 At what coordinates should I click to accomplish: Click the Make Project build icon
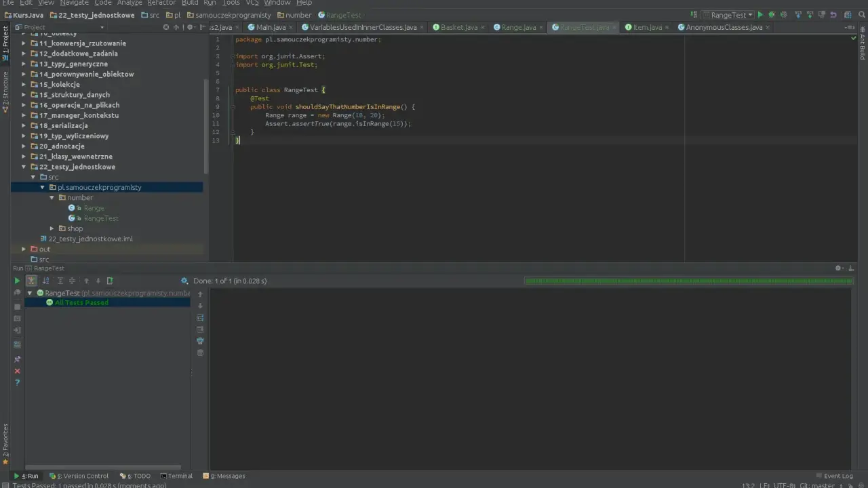pos(694,15)
